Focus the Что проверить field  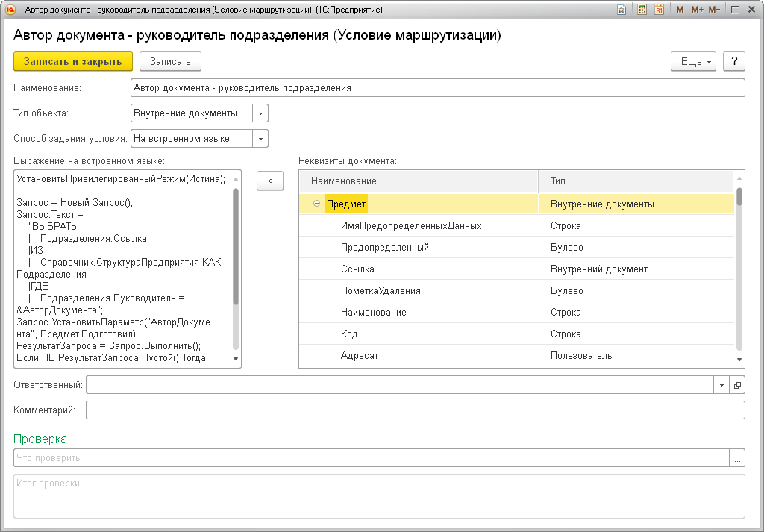pyautogui.click(x=372, y=458)
